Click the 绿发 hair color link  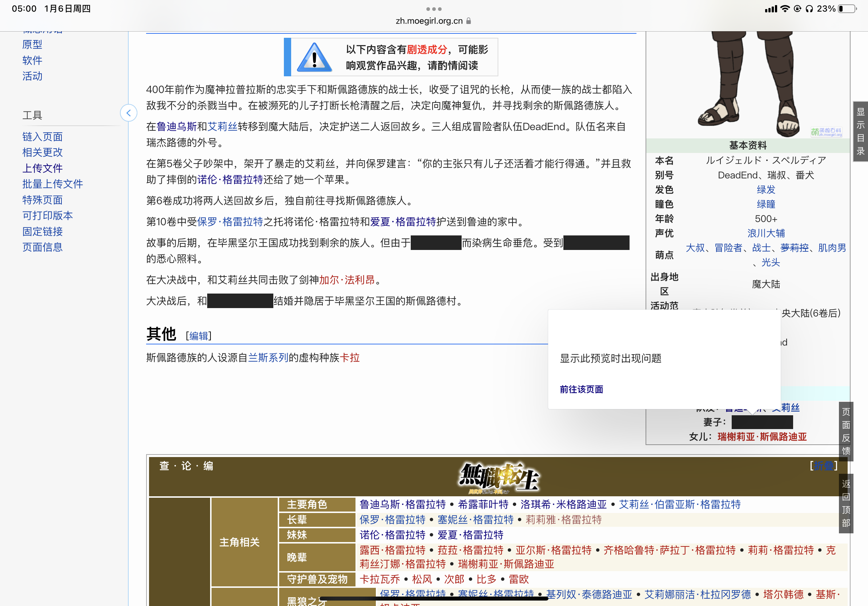(766, 190)
